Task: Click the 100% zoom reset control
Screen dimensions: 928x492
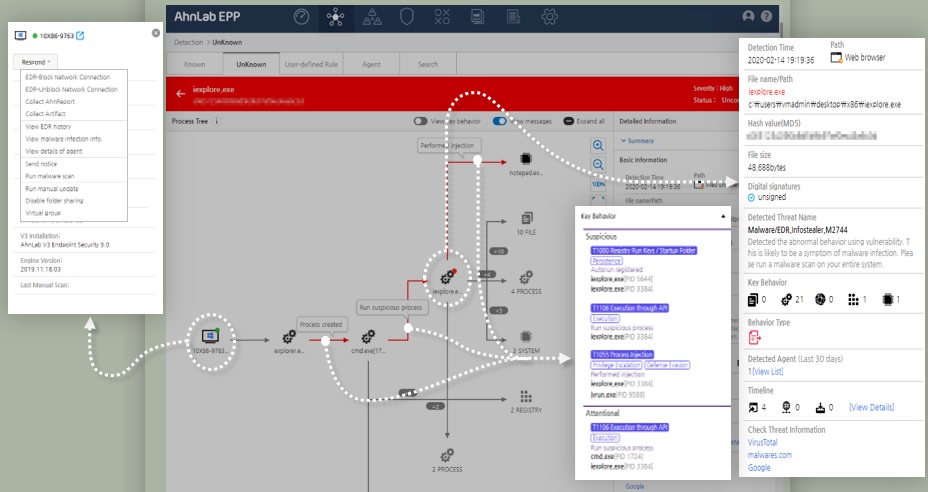Action: (598, 184)
